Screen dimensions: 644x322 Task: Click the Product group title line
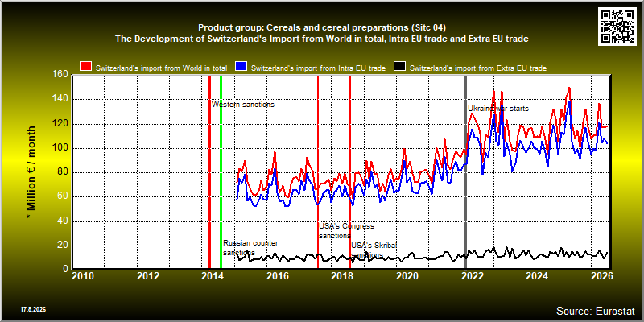pos(321,27)
